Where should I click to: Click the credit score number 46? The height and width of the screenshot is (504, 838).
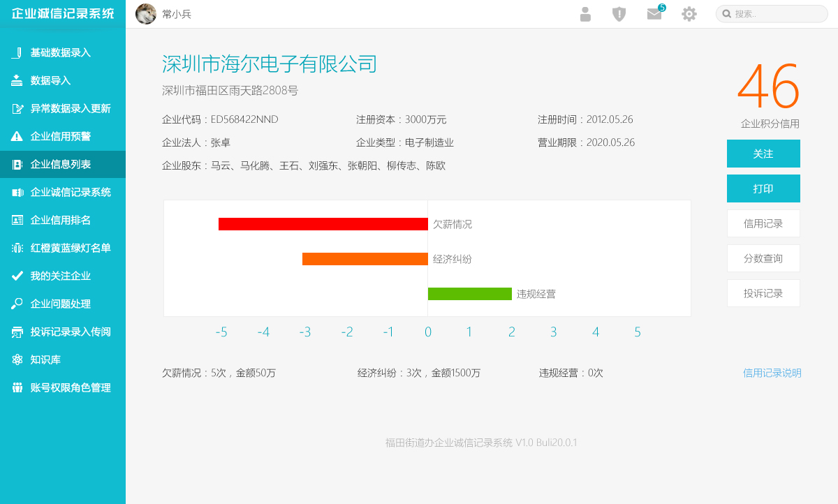tap(768, 87)
